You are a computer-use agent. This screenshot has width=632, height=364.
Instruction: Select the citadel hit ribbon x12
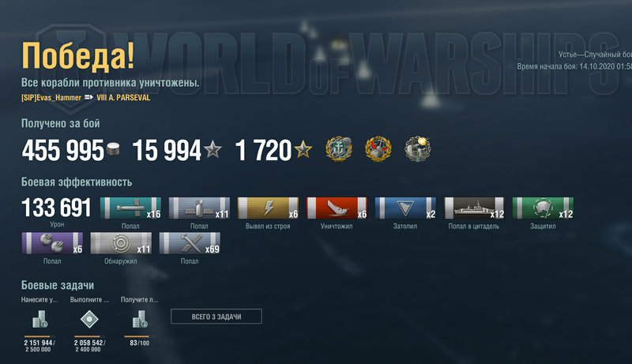[x=474, y=208]
